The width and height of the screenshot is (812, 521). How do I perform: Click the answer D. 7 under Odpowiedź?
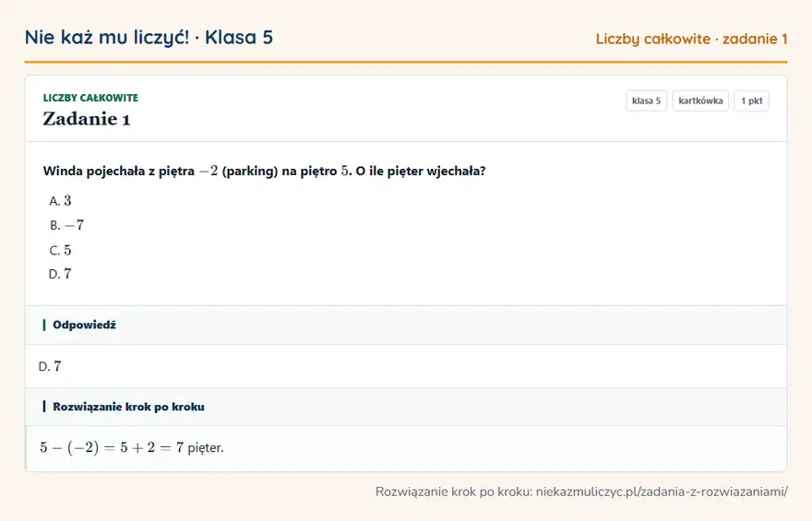click(x=50, y=366)
